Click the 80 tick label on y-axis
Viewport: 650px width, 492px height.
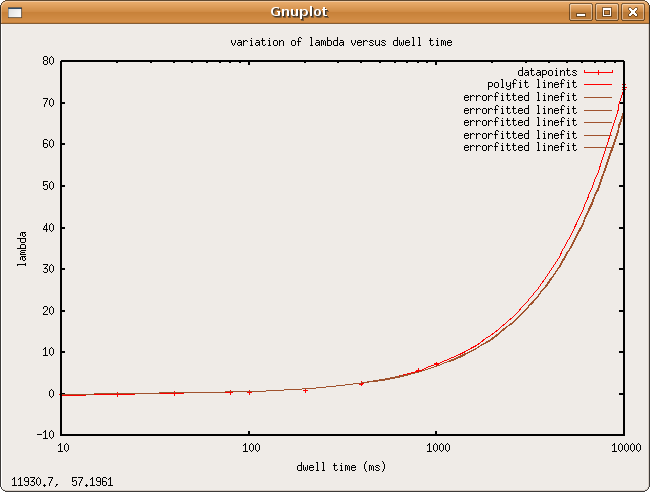(48, 61)
